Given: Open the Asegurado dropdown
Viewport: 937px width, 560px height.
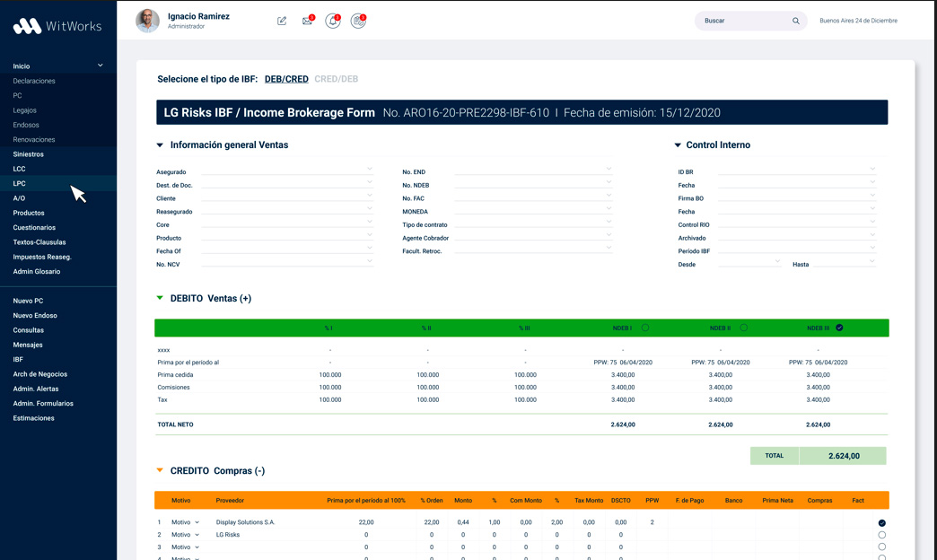Looking at the screenshot, I should point(369,169).
